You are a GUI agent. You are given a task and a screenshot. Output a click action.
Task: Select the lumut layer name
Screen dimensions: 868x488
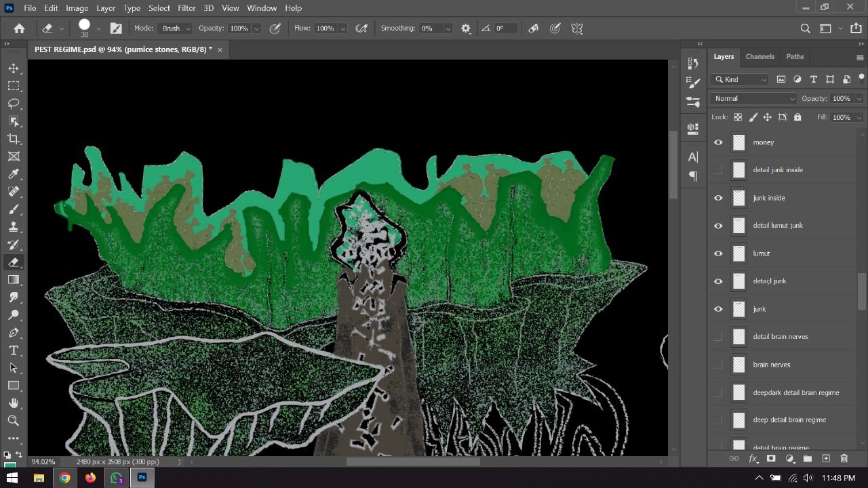coord(762,253)
